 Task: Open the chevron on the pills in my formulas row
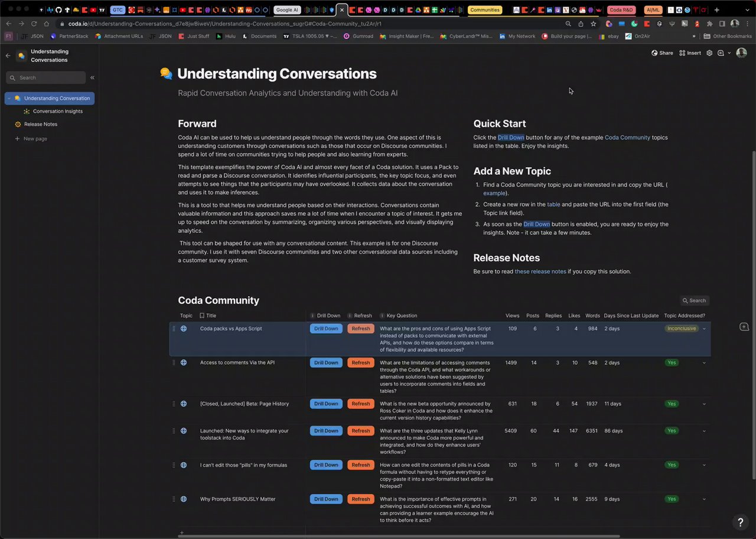(x=704, y=465)
